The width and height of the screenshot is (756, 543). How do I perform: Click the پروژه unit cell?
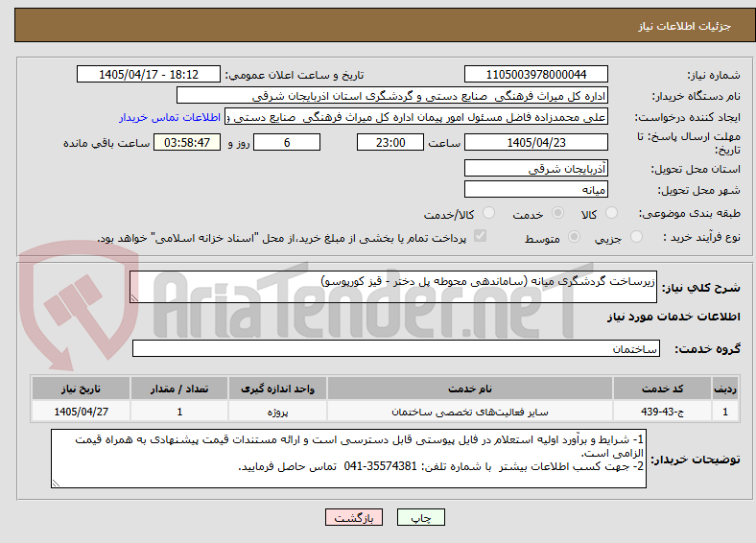pos(277,412)
